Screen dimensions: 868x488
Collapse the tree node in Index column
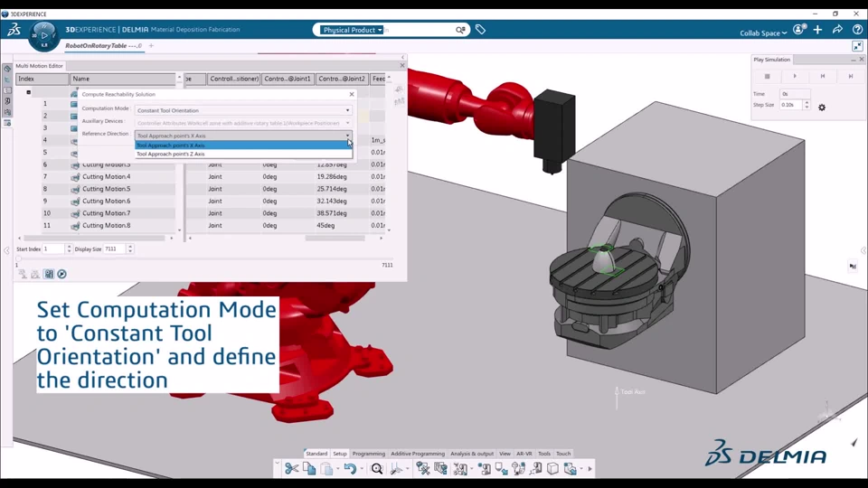(x=29, y=92)
